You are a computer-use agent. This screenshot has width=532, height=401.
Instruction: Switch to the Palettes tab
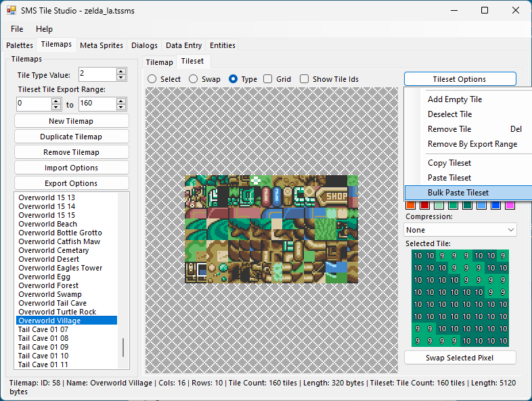[20, 45]
